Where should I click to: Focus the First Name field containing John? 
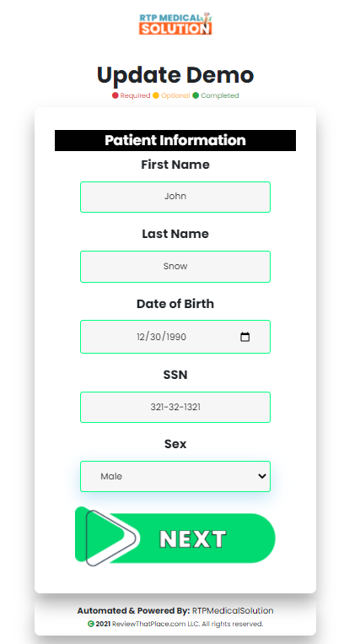click(x=175, y=197)
